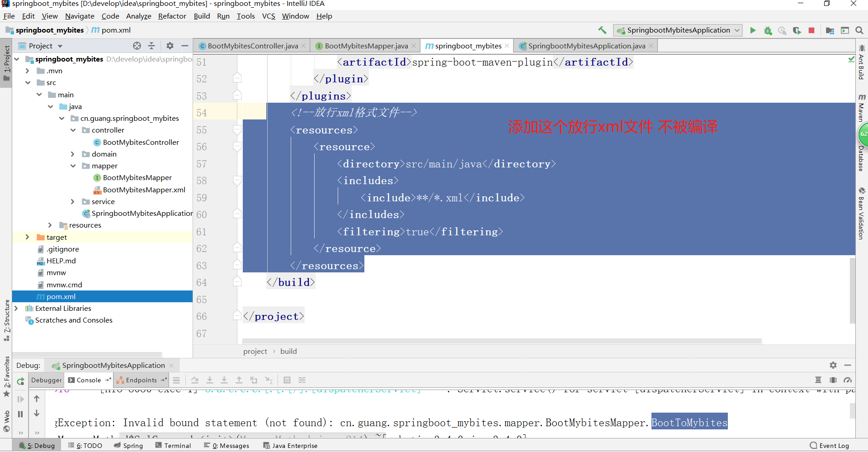Expand the service package
This screenshot has height=452, width=868.
coord(72,202)
